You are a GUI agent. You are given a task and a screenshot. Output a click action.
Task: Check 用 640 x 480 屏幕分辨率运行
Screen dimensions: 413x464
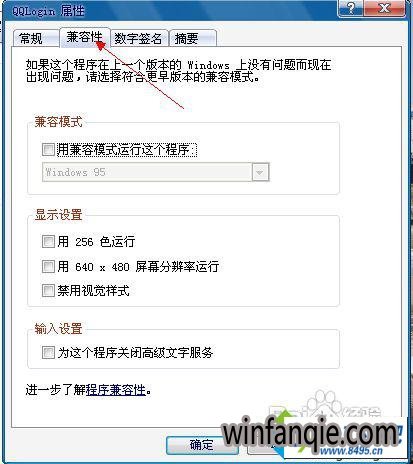click(48, 266)
